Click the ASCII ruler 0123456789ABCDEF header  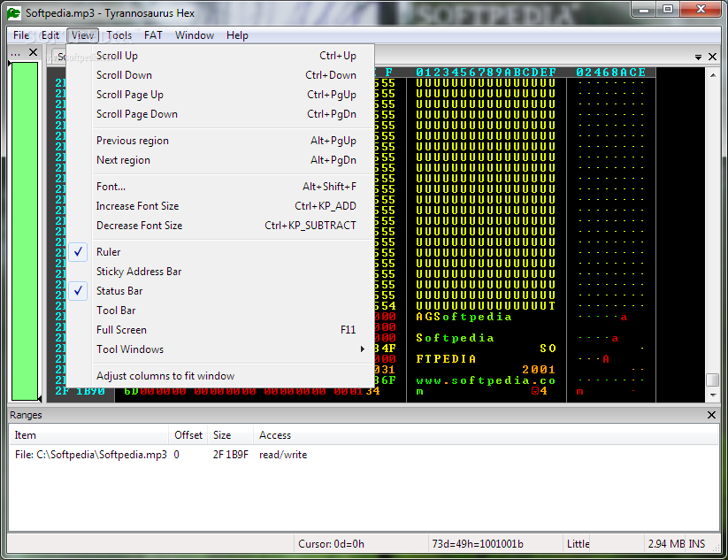coord(487,73)
